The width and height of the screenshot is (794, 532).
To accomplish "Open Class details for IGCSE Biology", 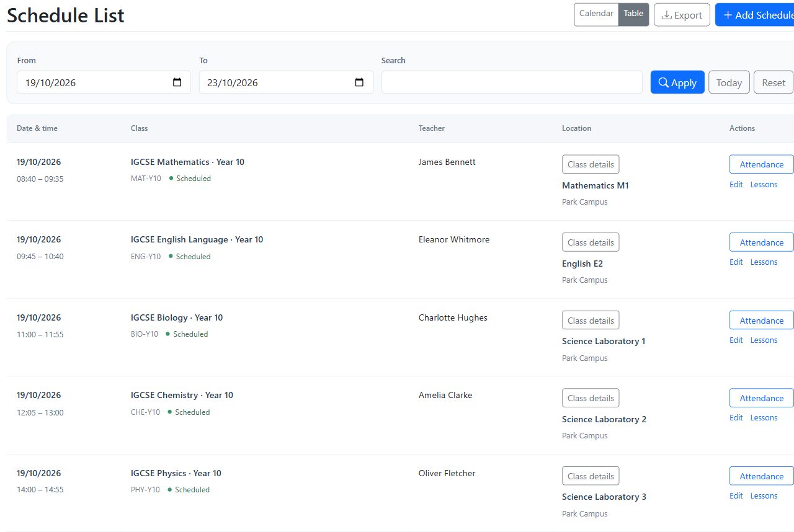I will pyautogui.click(x=591, y=321).
